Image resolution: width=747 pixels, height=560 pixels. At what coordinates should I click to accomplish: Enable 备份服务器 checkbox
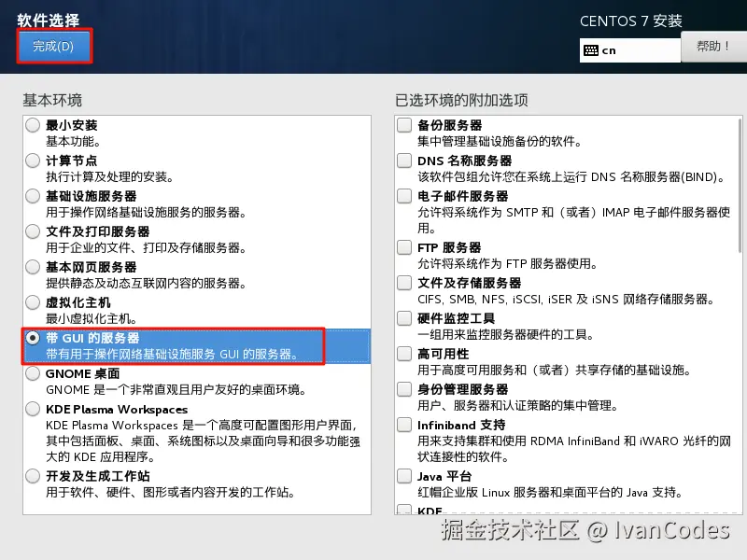tap(404, 125)
